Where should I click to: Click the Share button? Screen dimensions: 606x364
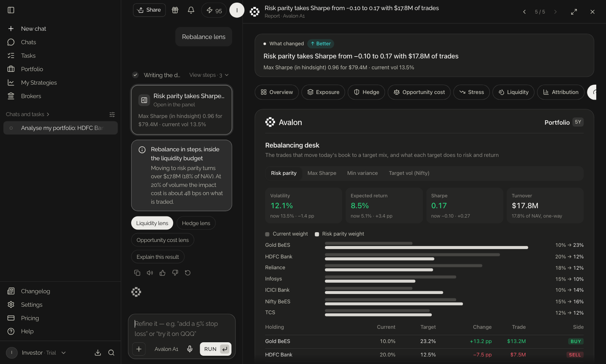coord(149,10)
